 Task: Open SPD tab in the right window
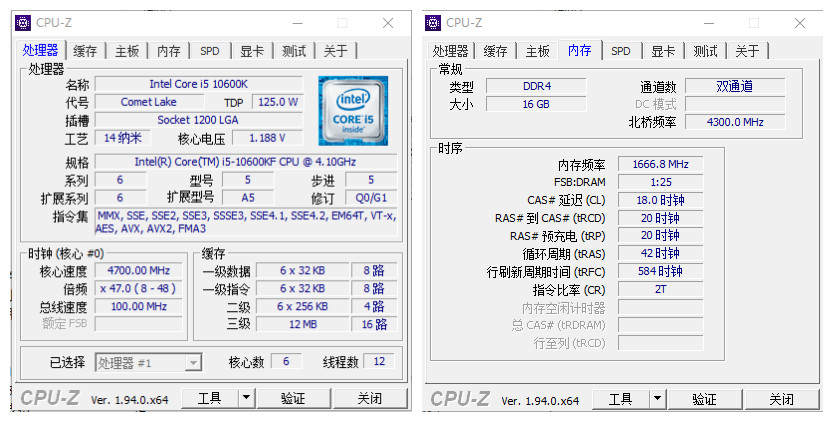620,51
